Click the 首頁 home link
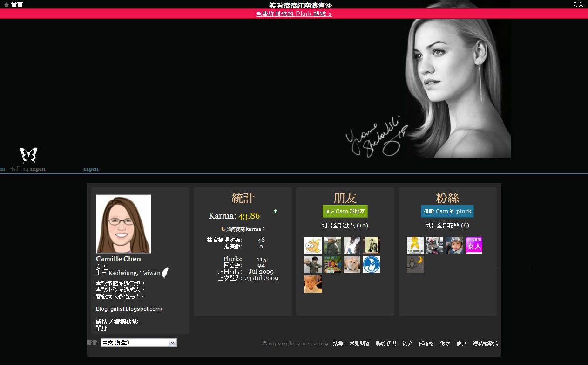588x365 pixels. [16, 5]
